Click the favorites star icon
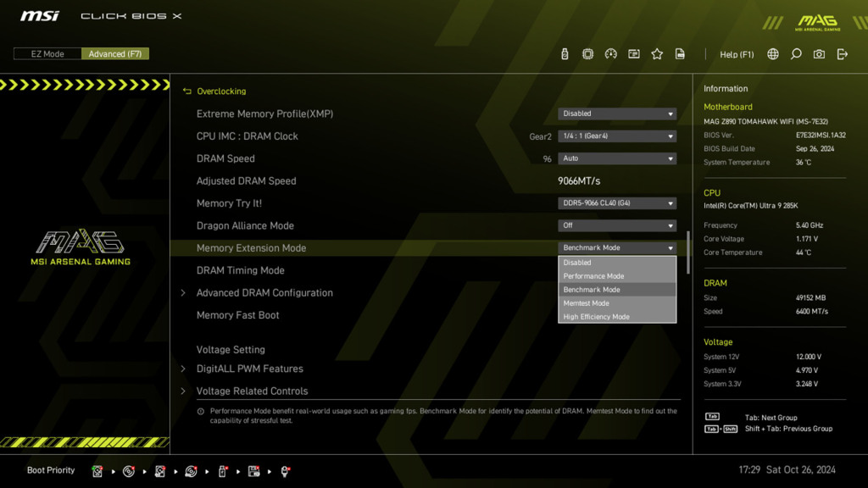 pyautogui.click(x=657, y=53)
